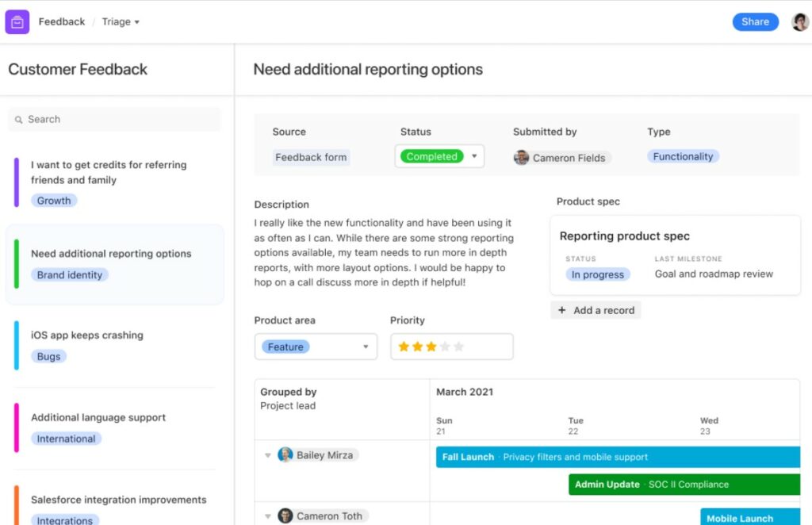Select the referral credits feedback item

pos(114,182)
